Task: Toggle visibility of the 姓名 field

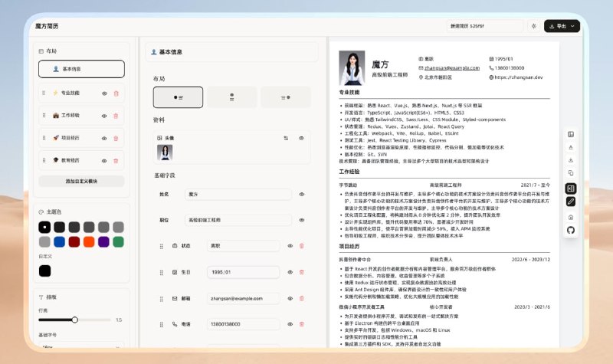Action: [x=302, y=195]
